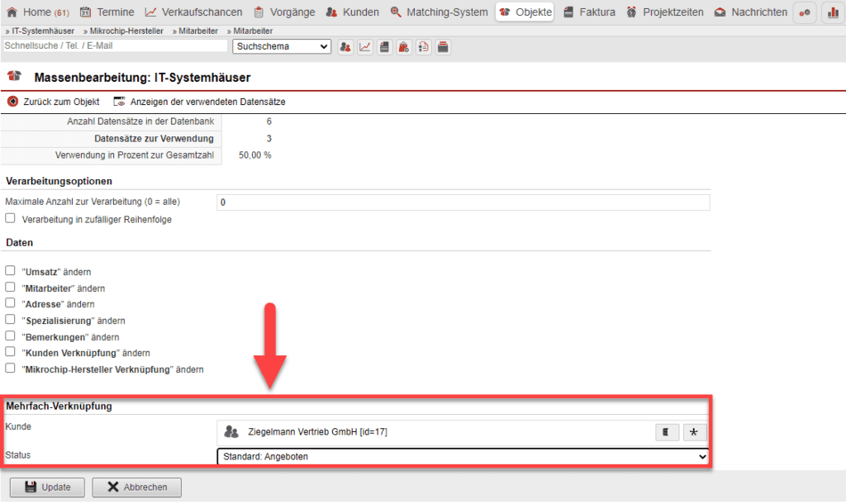Open the Status dropdown showing Standard: Angeboten
This screenshot has height=504, width=846.
(463, 455)
